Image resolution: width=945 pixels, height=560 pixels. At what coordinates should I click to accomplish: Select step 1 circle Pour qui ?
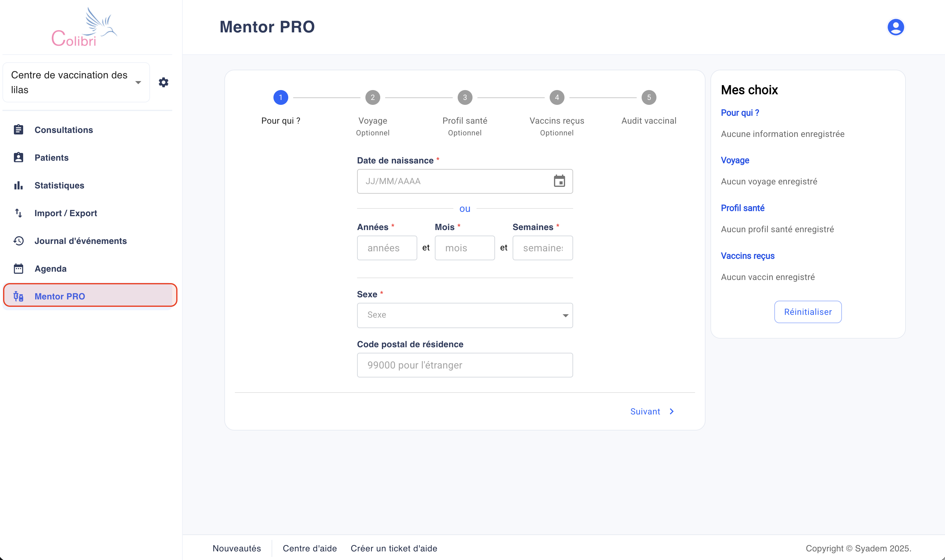(x=281, y=97)
